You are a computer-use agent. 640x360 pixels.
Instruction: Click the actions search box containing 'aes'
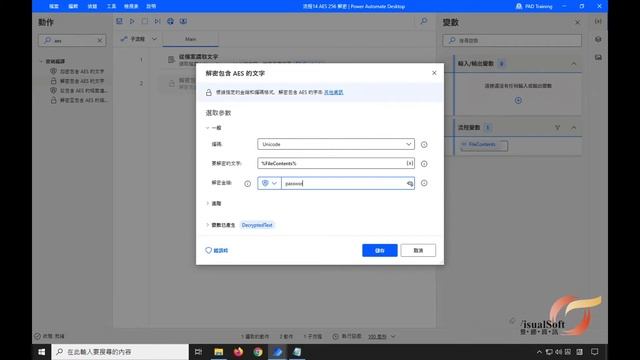click(x=72, y=40)
